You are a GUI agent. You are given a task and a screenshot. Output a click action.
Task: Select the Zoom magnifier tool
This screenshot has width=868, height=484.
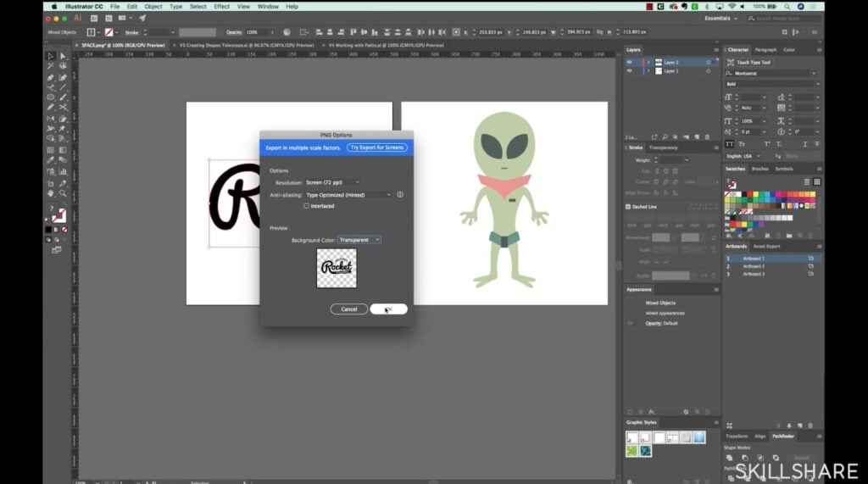pyautogui.click(x=63, y=193)
